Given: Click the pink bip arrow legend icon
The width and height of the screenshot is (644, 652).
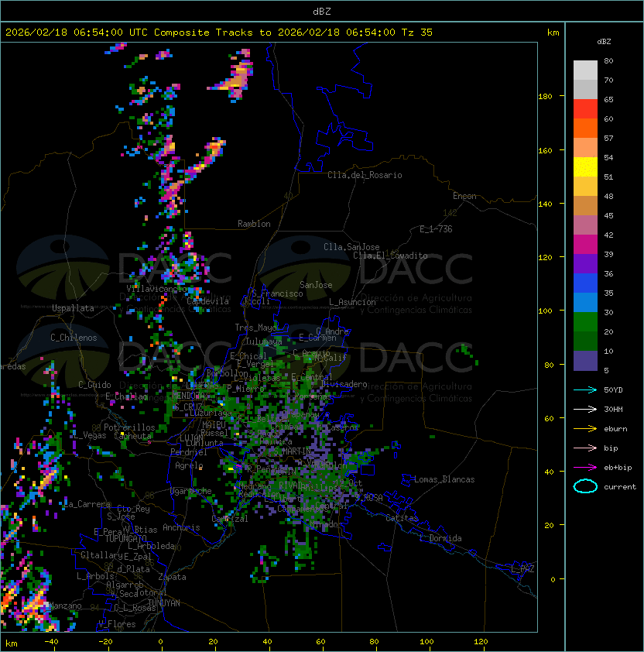Looking at the screenshot, I should pos(585,448).
